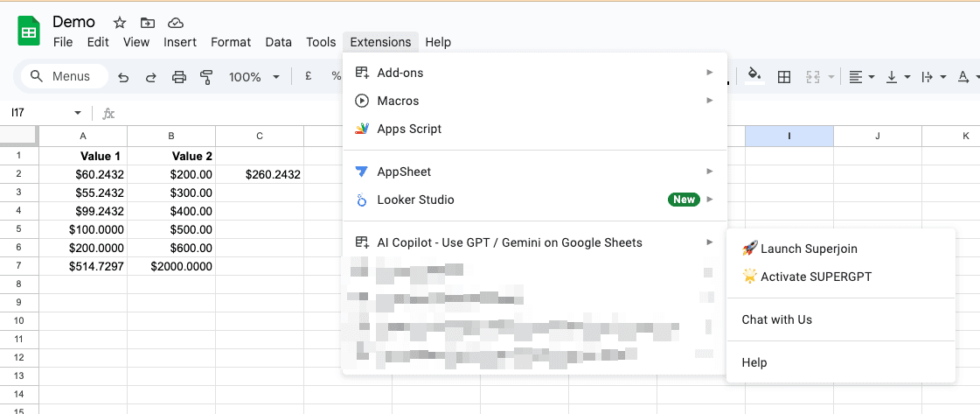Open the Tools menu
This screenshot has height=414, width=980.
click(321, 43)
